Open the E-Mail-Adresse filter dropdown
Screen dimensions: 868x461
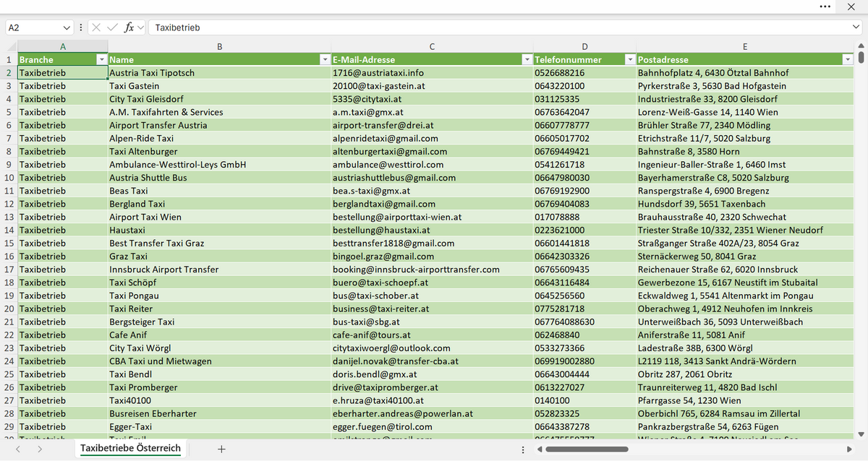pyautogui.click(x=527, y=59)
